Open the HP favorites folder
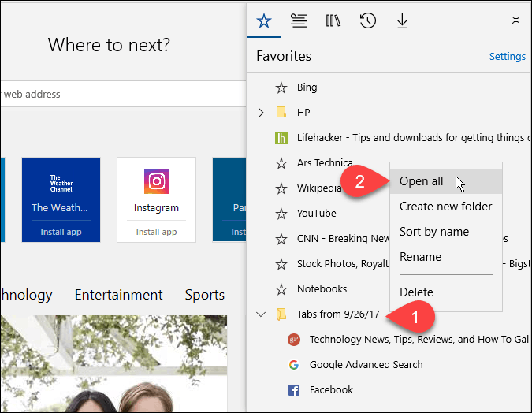 pos(389,113)
